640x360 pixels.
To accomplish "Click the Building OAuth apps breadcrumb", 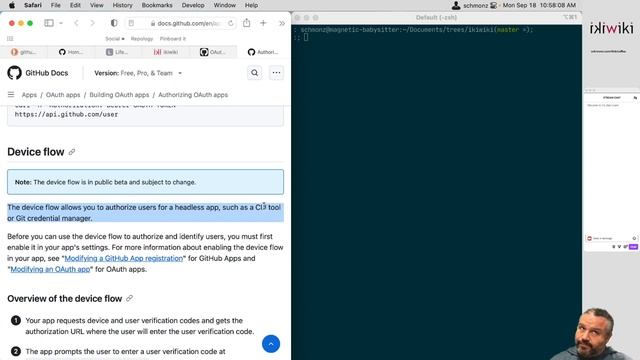I will pyautogui.click(x=119, y=95).
